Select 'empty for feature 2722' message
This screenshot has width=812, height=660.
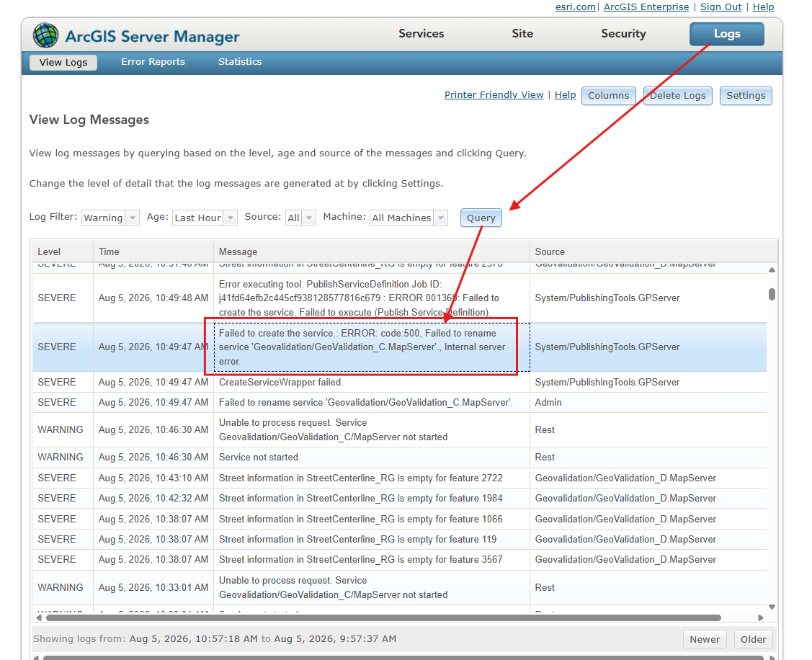click(x=371, y=478)
